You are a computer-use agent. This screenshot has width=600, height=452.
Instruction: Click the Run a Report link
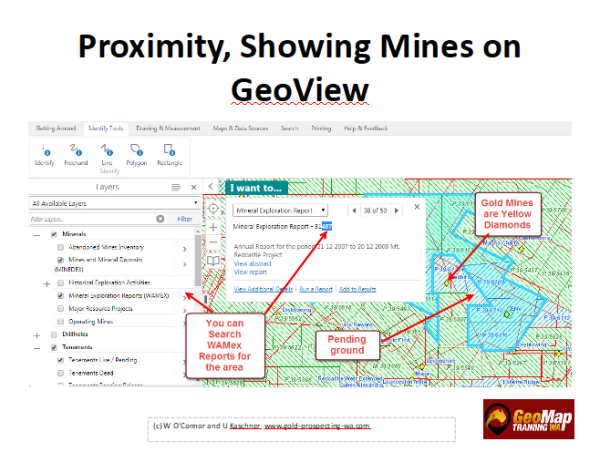click(x=316, y=289)
